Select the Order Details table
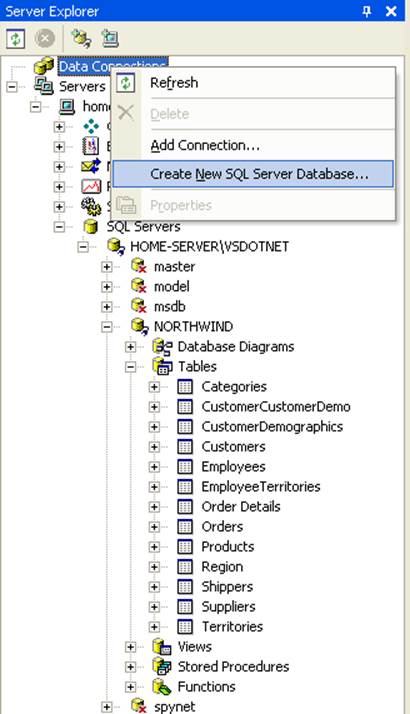The image size is (410, 714). [x=241, y=507]
